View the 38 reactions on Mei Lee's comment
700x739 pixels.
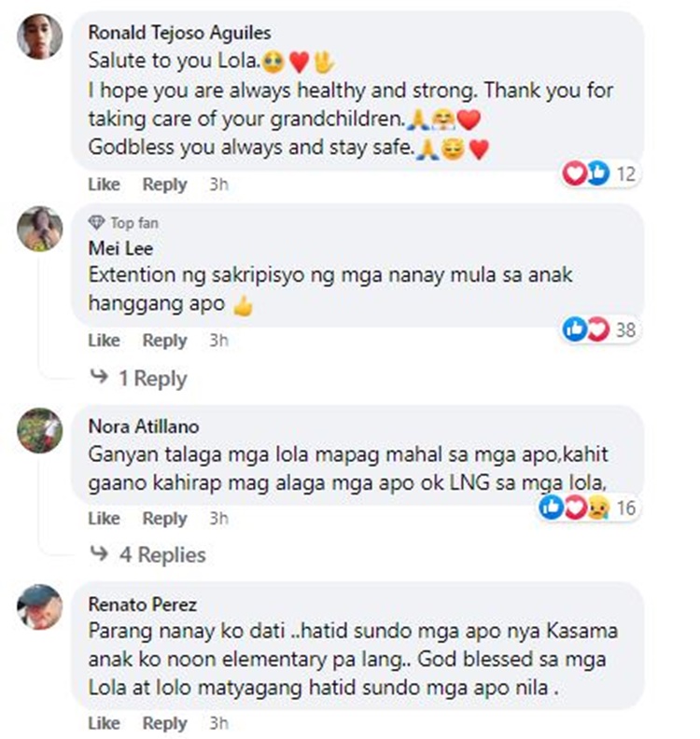(599, 329)
